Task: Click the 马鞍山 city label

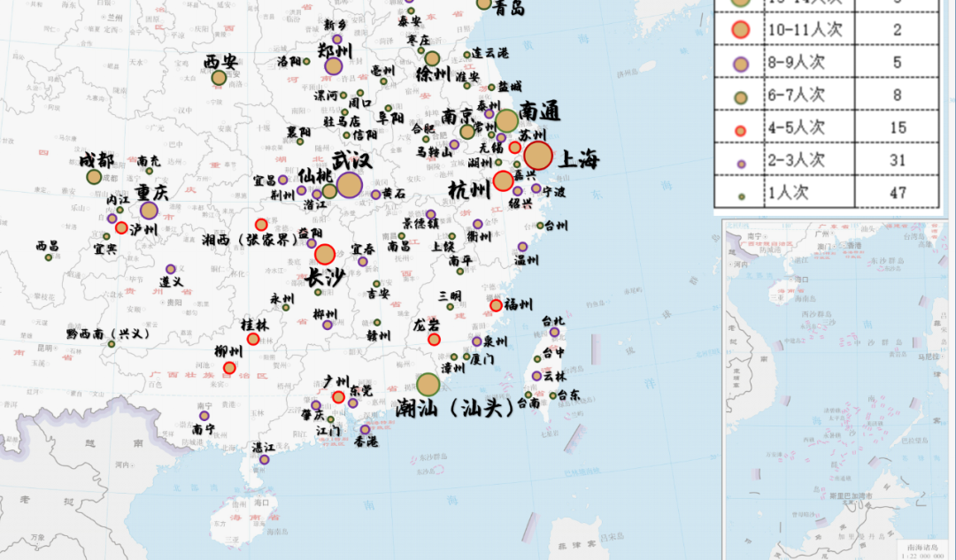Action: pyautogui.click(x=434, y=151)
